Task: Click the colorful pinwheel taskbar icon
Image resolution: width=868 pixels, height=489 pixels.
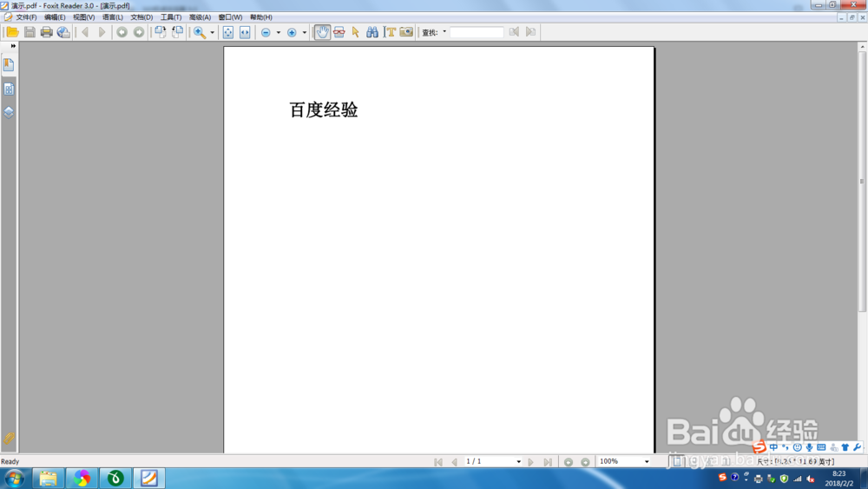Action: (x=82, y=478)
